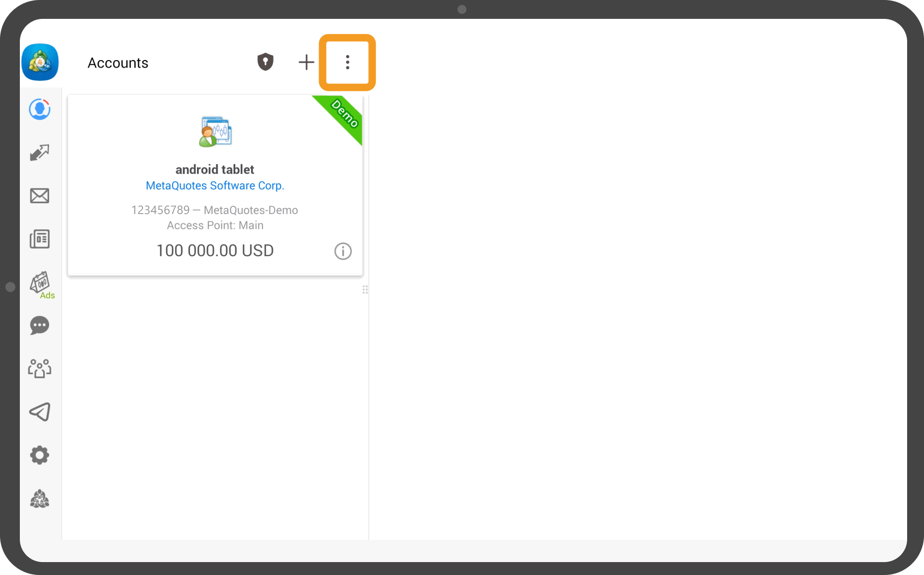This screenshot has width=924, height=575.
Task: Open MetaQuotes Software Corp. link
Action: (215, 186)
